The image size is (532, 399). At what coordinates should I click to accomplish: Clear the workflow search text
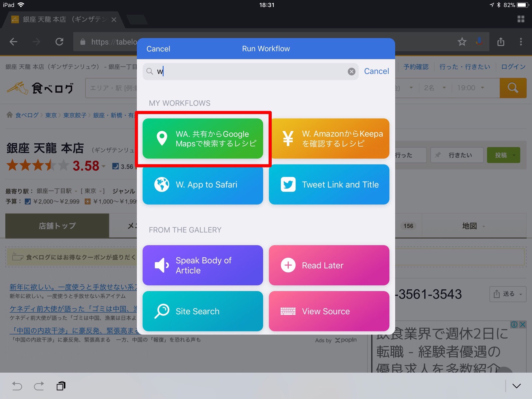pos(351,71)
